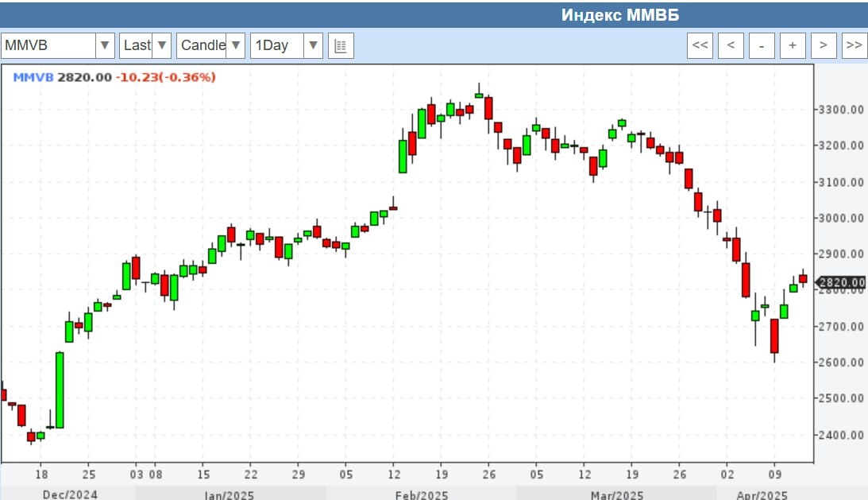Click the 2600.00 price axis label
The height and width of the screenshot is (500, 868).
point(842,362)
